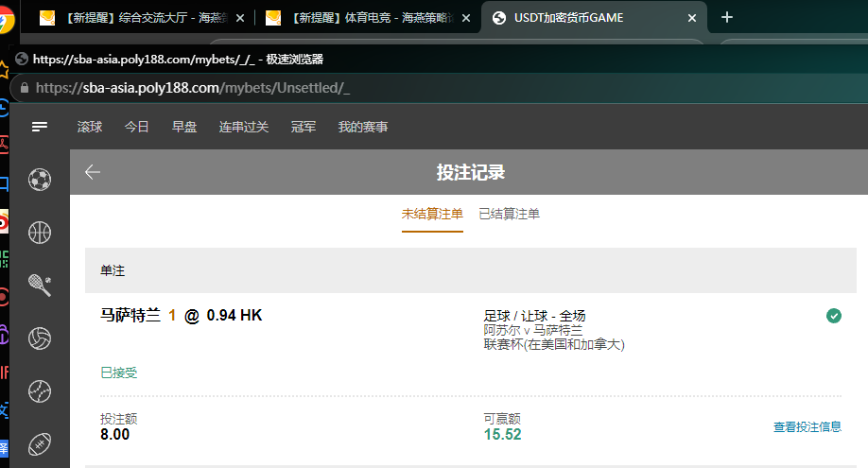The width and height of the screenshot is (868, 468).
Task: Open the 早盘 menu item
Action: (184, 128)
